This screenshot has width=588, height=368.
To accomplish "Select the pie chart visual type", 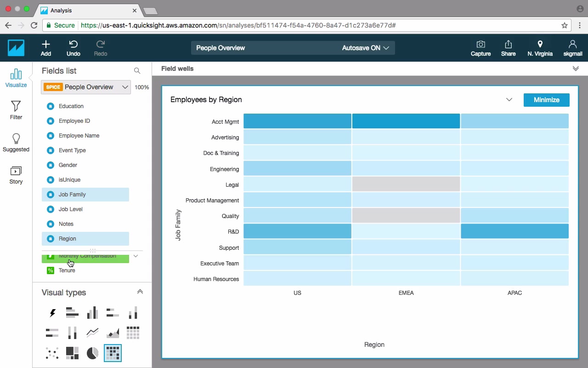I will click(92, 353).
